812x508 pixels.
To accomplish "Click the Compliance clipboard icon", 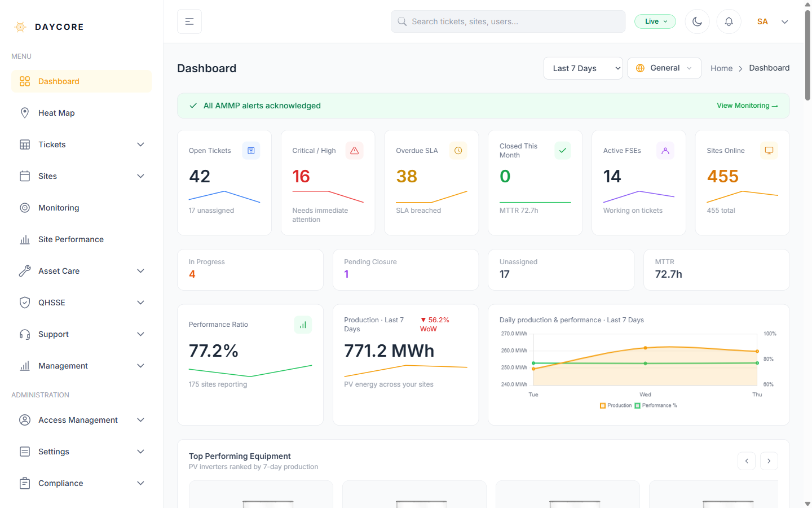I will (x=25, y=483).
